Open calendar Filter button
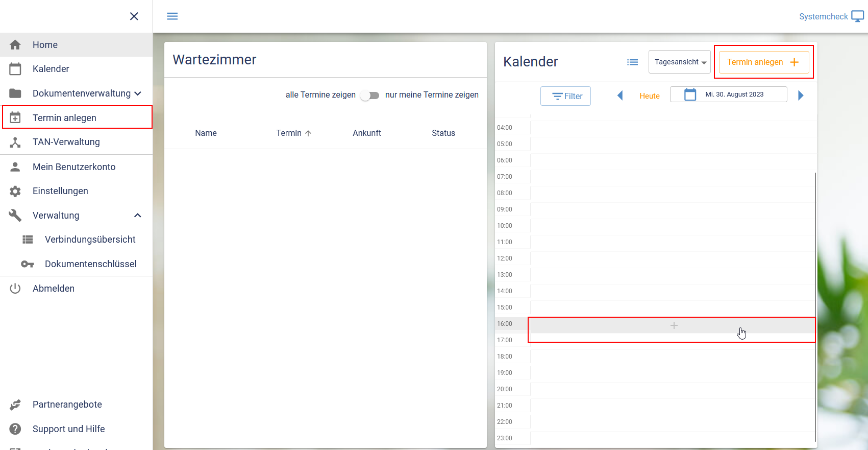The width and height of the screenshot is (868, 450). click(565, 96)
